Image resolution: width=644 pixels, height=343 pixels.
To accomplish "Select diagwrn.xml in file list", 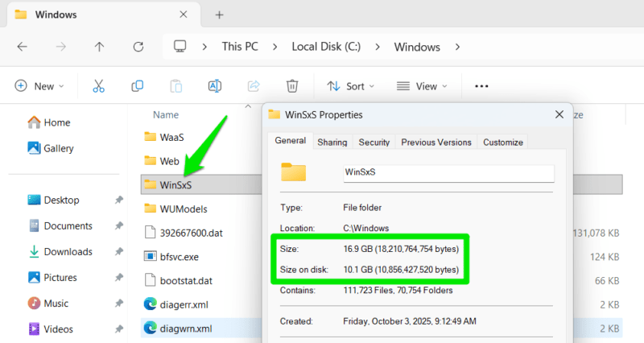I will tap(178, 329).
